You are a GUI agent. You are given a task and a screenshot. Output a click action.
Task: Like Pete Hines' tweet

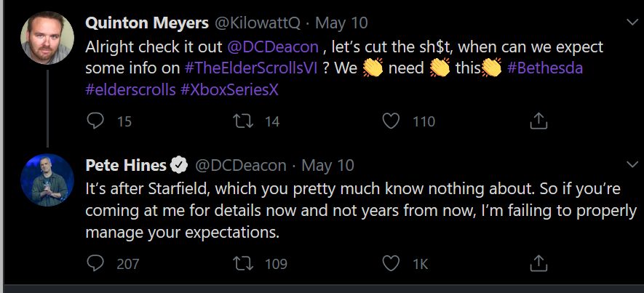point(393,263)
